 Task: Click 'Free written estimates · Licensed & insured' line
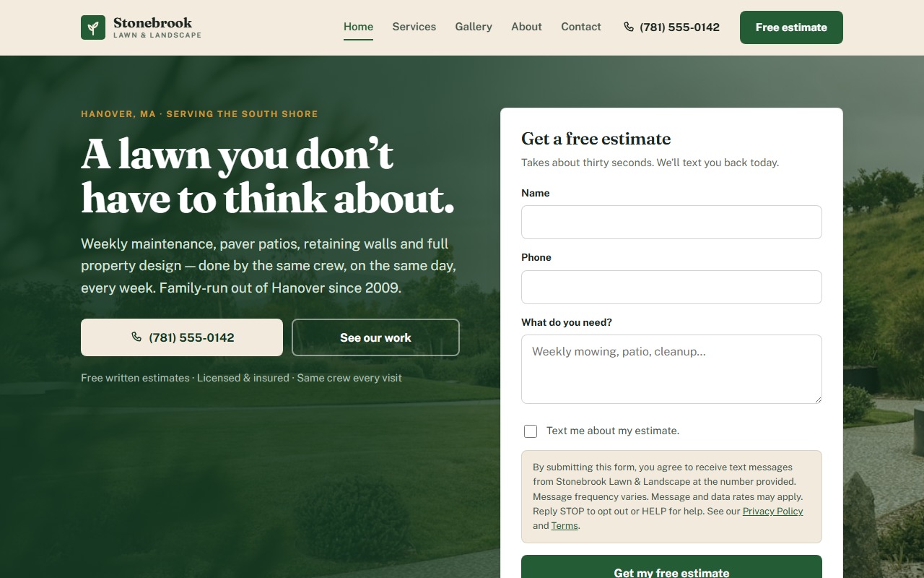click(x=241, y=378)
